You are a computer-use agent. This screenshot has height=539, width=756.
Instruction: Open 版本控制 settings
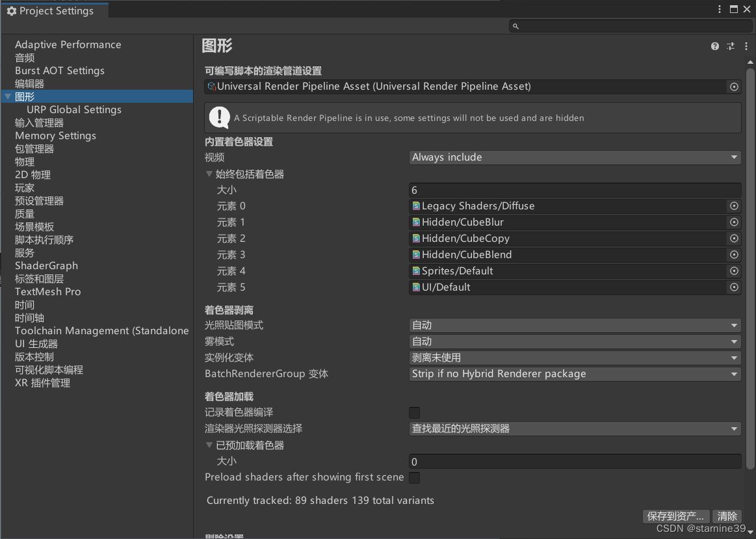(34, 357)
